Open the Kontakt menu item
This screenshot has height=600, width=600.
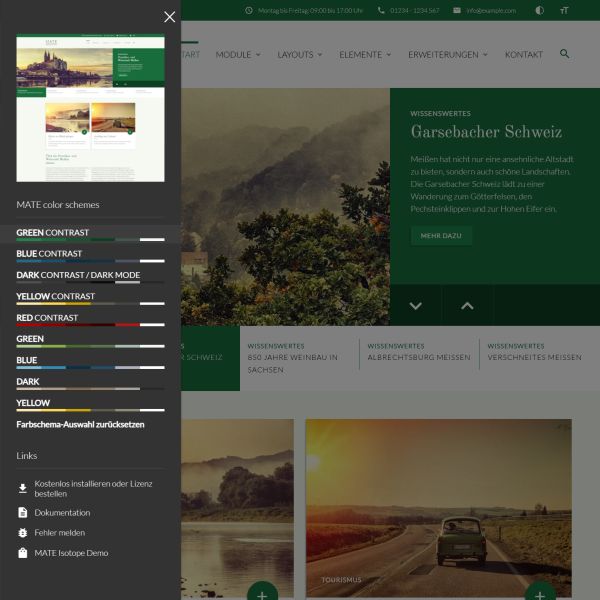click(x=524, y=54)
